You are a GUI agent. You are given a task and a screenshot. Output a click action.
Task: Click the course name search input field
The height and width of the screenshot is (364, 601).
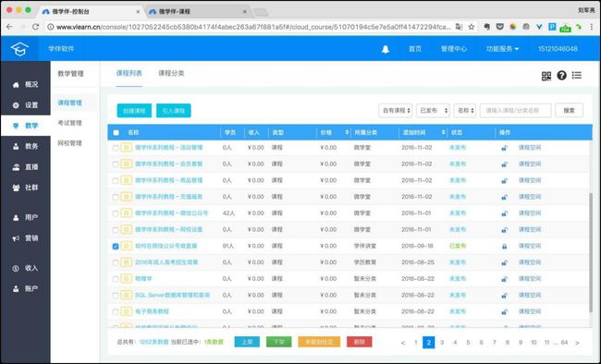pos(516,110)
